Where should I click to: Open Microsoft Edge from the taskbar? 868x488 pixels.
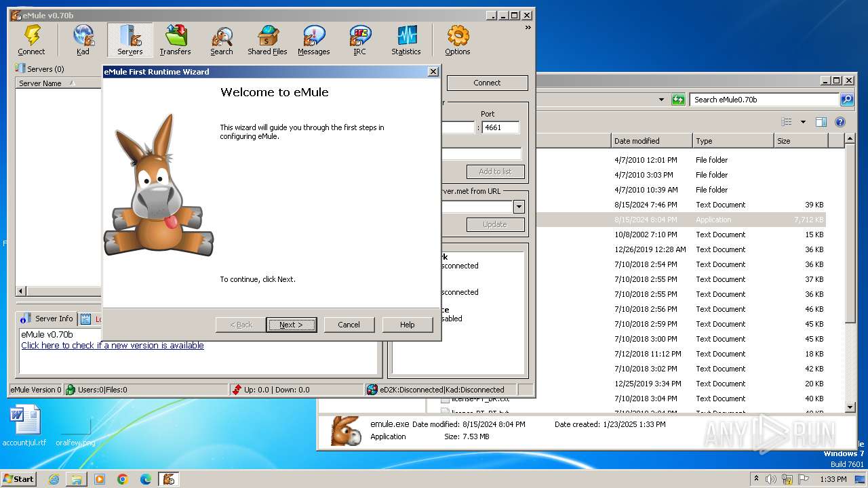(146, 479)
